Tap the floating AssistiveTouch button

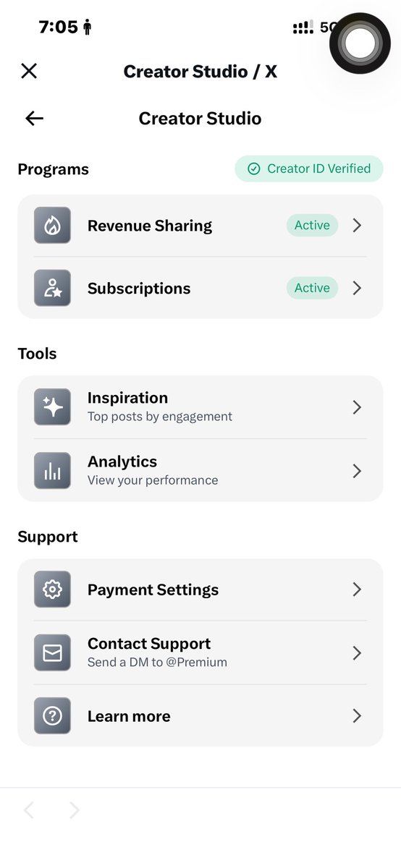tap(360, 43)
